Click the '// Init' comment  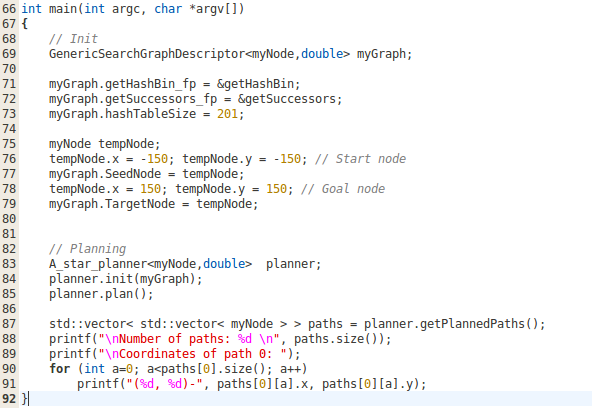(x=73, y=39)
